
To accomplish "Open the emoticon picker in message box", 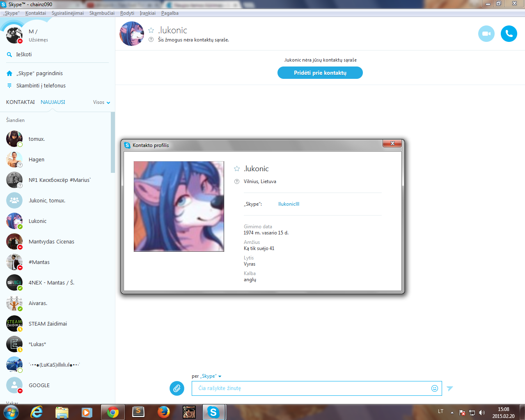I will coord(435,388).
